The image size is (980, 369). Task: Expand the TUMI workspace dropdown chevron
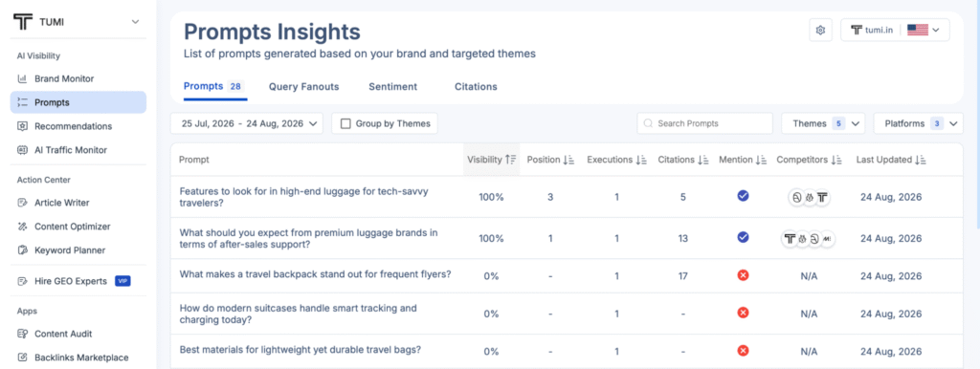[x=135, y=23]
